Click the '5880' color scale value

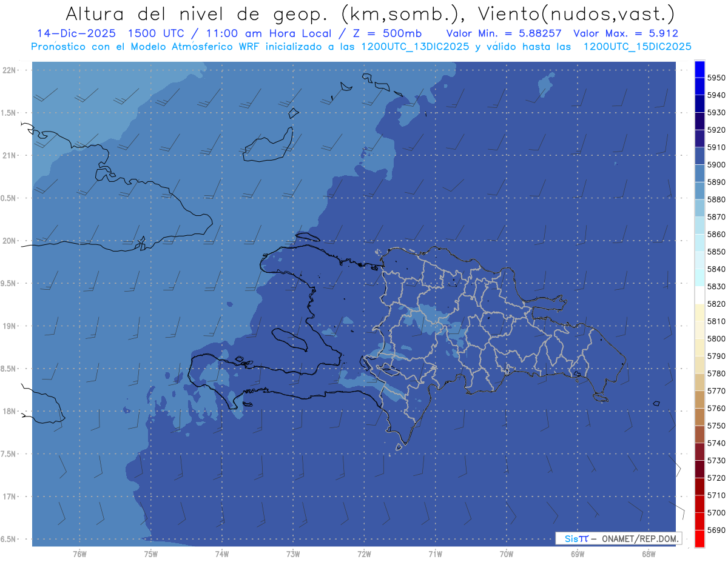pos(716,199)
